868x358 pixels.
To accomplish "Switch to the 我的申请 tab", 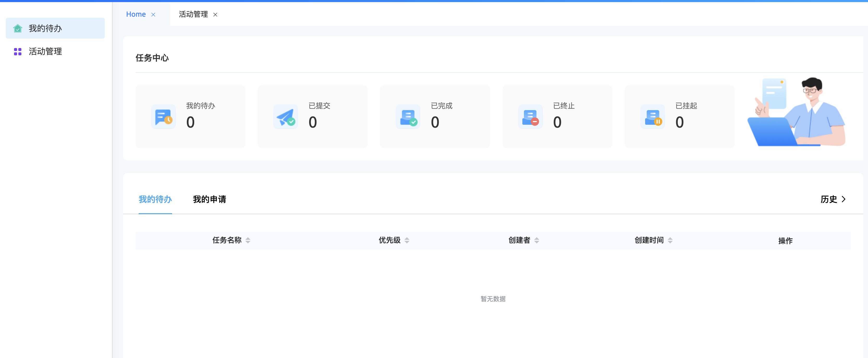I will (209, 199).
